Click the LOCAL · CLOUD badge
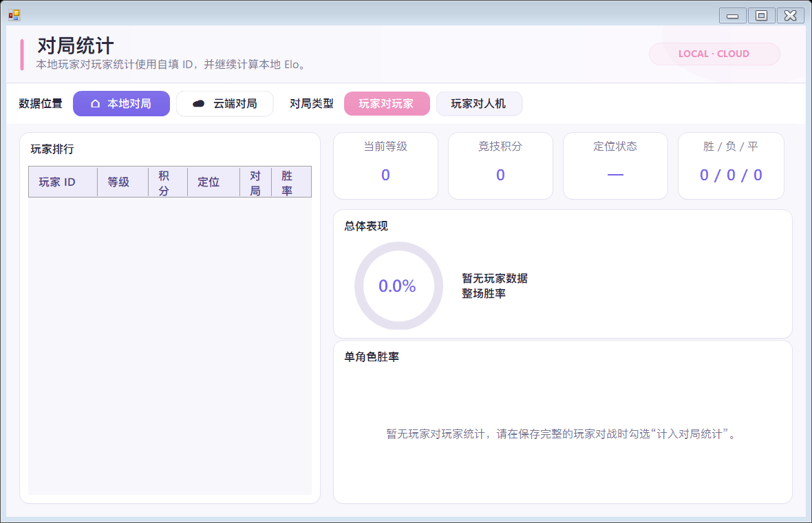812x523 pixels. click(714, 54)
